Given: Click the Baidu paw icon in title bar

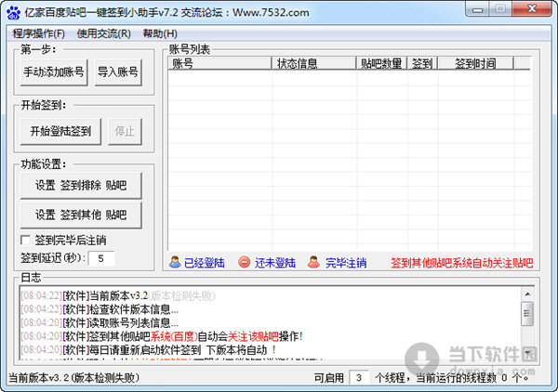Looking at the screenshot, I should [x=14, y=12].
